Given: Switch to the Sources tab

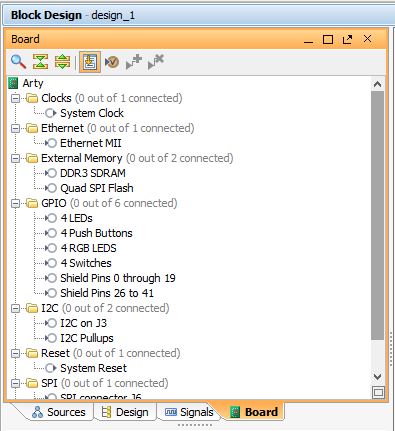Looking at the screenshot, I should coord(58,412).
